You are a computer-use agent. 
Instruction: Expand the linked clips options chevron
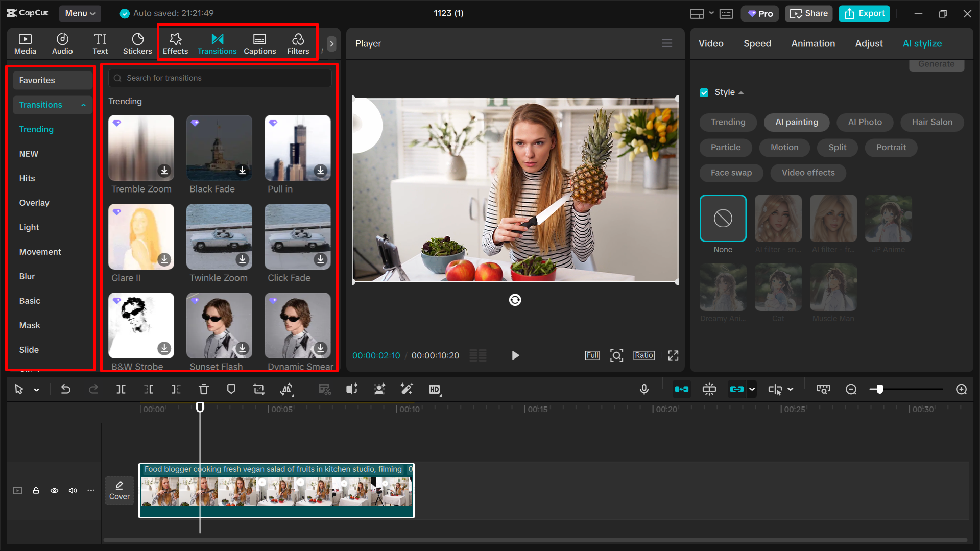(751, 389)
